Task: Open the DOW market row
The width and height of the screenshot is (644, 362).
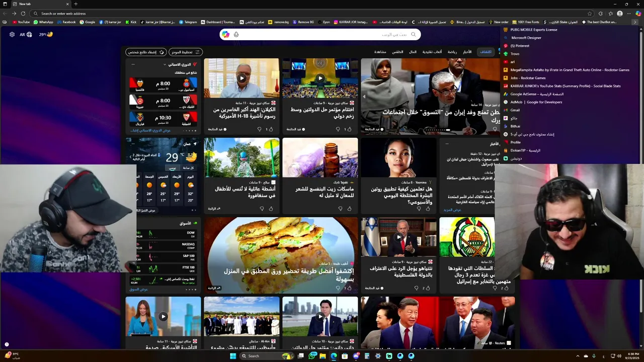Action: 166,234
